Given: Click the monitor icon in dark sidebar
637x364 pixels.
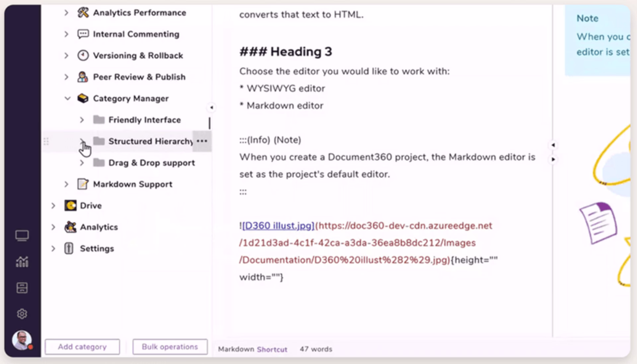Looking at the screenshot, I should click(x=22, y=236).
